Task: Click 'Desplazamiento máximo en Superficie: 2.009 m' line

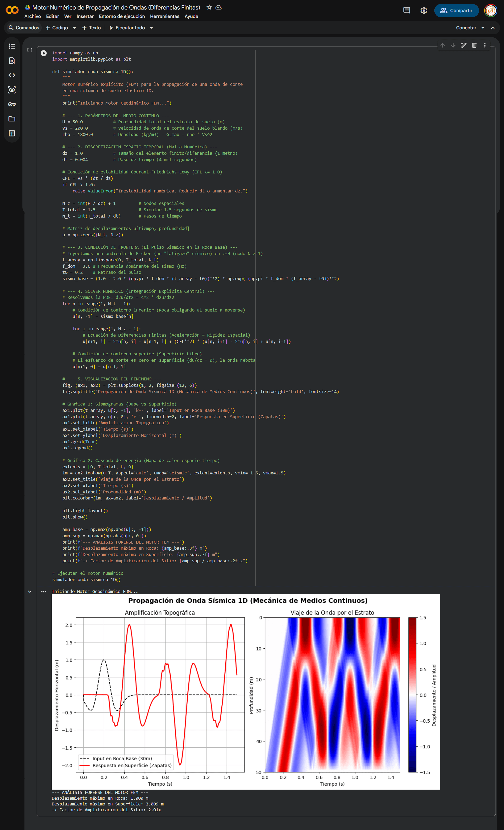Action: (108, 804)
